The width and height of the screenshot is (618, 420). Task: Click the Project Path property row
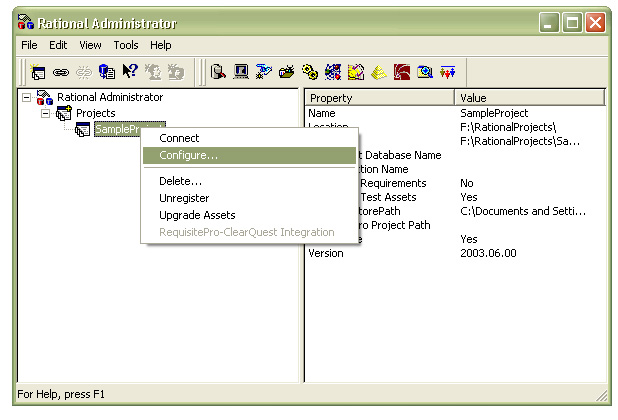(x=395, y=225)
